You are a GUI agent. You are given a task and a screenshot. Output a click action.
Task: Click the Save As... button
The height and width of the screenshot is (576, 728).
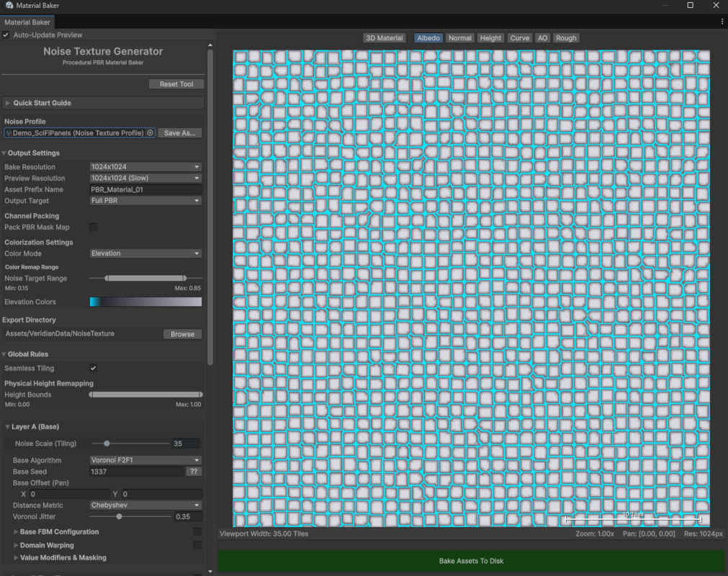coord(180,132)
